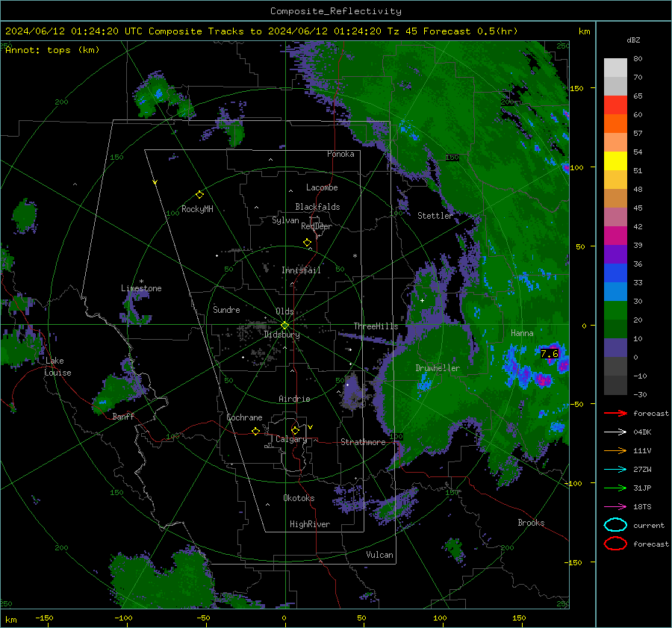
Task: Click the Hanna city label
Action: (x=522, y=333)
